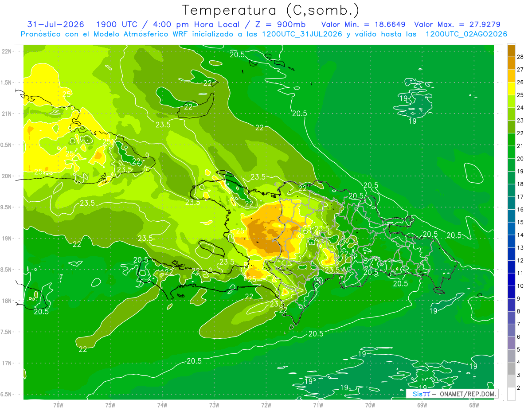Pick the colorbar swatch between 22 and 23

(x=511, y=127)
